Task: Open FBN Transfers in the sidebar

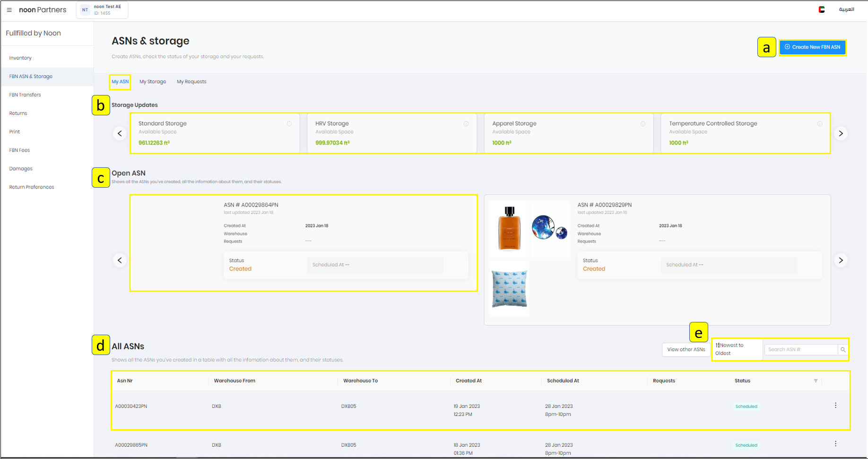Action: [25, 95]
